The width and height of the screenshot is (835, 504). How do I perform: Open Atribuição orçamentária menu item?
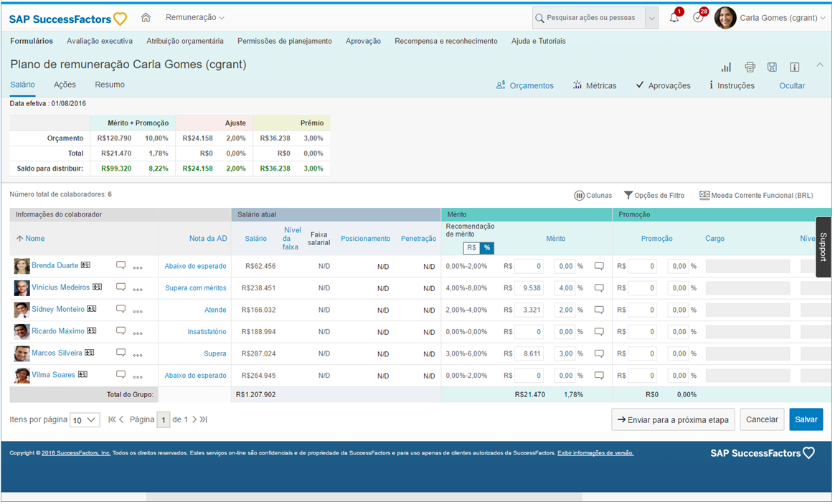point(185,41)
